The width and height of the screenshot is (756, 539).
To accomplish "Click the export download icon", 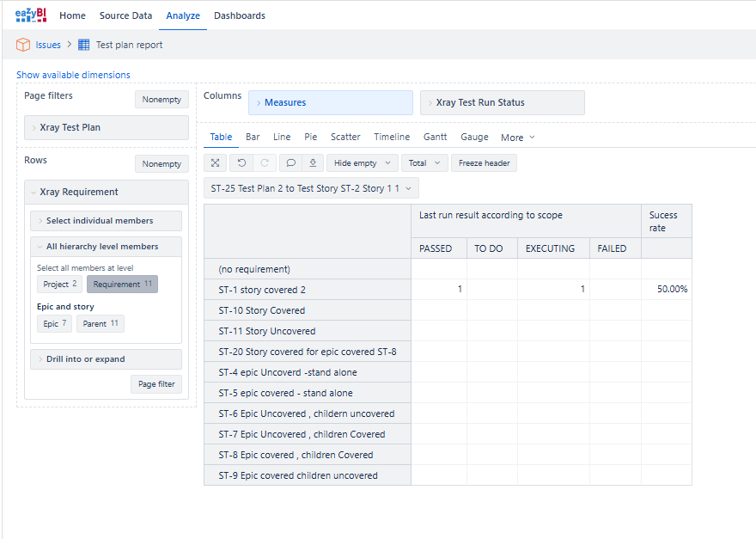I will [313, 163].
